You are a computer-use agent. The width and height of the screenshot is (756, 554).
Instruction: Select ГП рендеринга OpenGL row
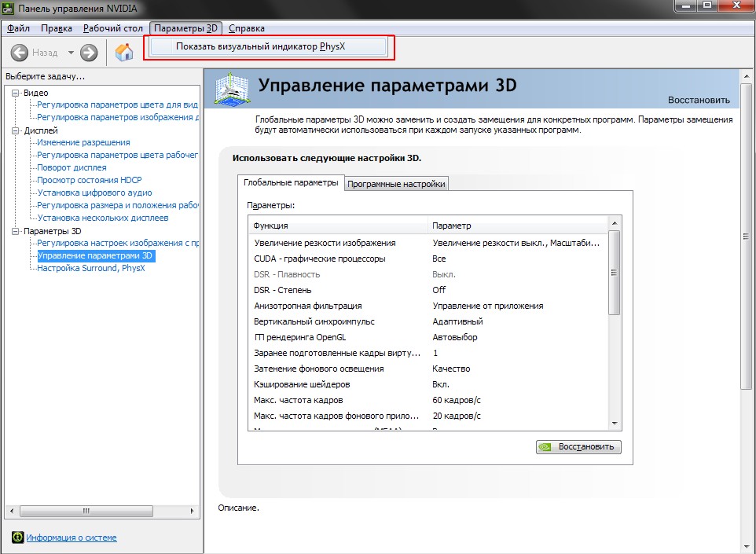[x=428, y=337]
